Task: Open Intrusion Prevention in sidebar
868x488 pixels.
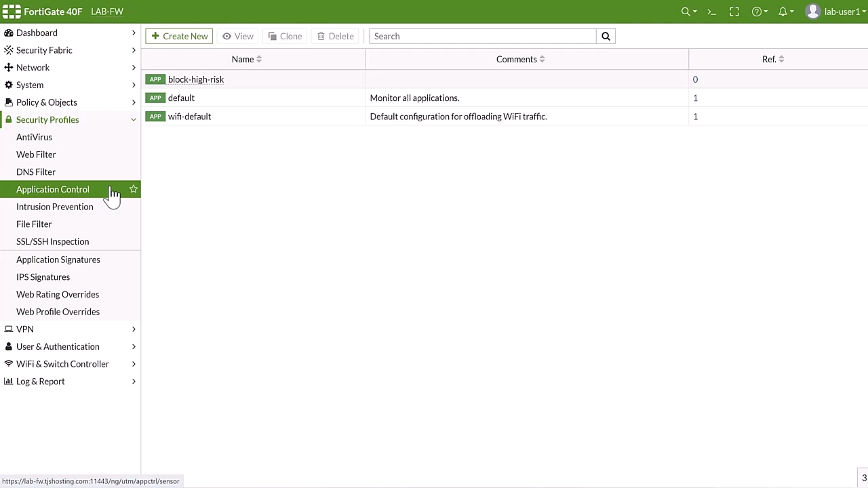Action: click(x=55, y=207)
